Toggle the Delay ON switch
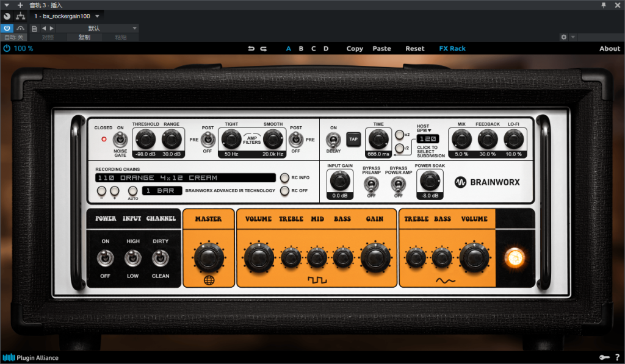This screenshot has height=364, width=625. click(x=333, y=140)
